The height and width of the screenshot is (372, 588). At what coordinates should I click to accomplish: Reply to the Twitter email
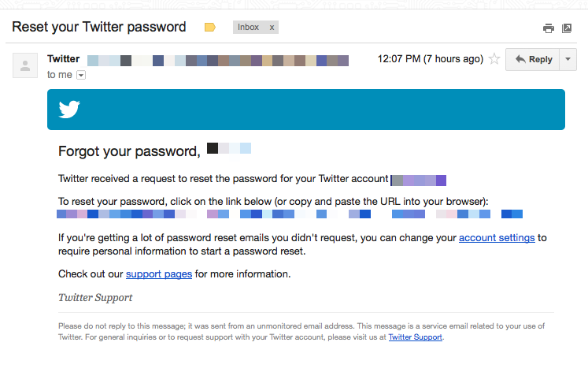(532, 59)
